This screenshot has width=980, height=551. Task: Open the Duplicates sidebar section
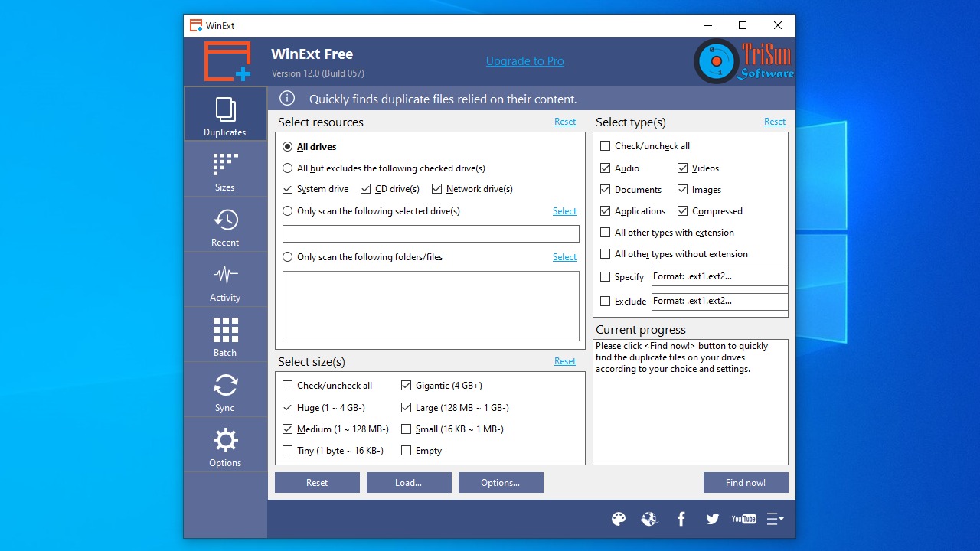coord(225,114)
